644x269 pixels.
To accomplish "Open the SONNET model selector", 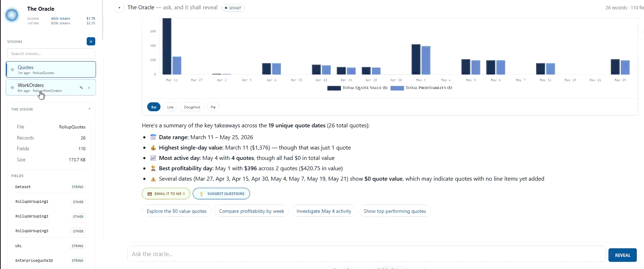I will (233, 8).
